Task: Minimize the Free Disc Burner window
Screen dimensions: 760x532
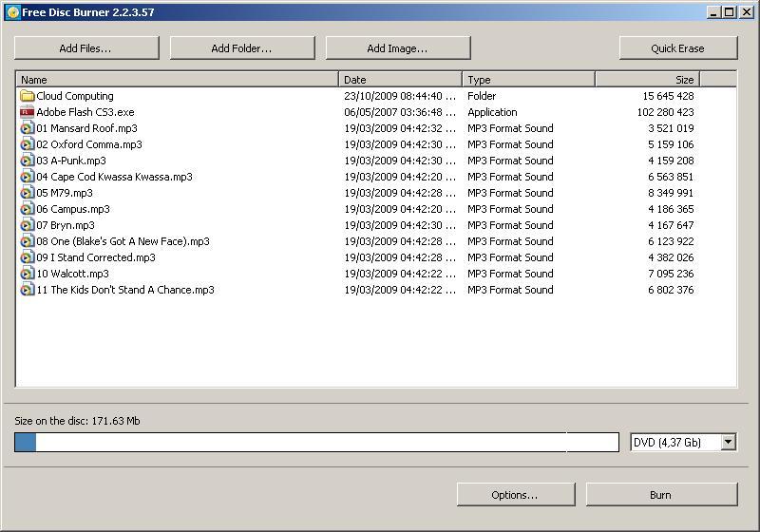Action: (x=712, y=12)
